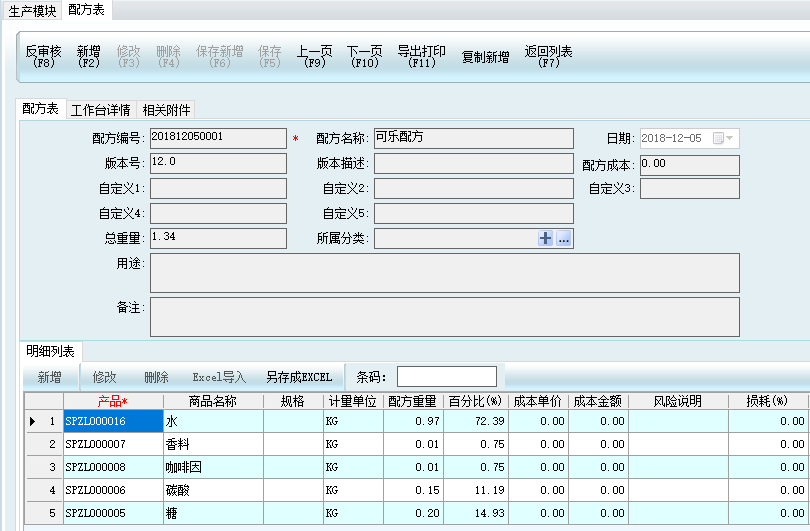Click the ellipsis browse button in 所属分类
This screenshot has height=531, width=810.
coord(564,239)
